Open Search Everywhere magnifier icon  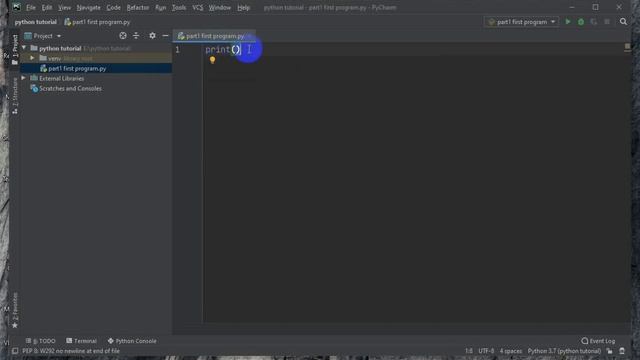tap(623, 22)
